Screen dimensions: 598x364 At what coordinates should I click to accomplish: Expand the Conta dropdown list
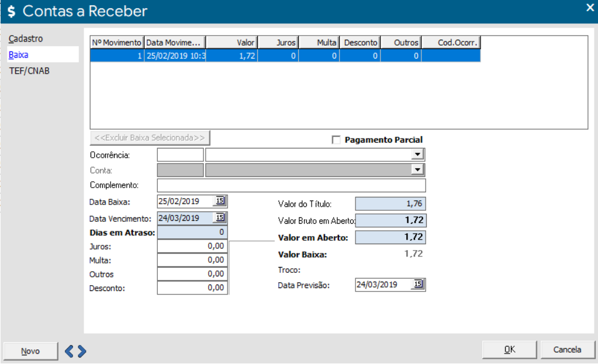point(417,169)
